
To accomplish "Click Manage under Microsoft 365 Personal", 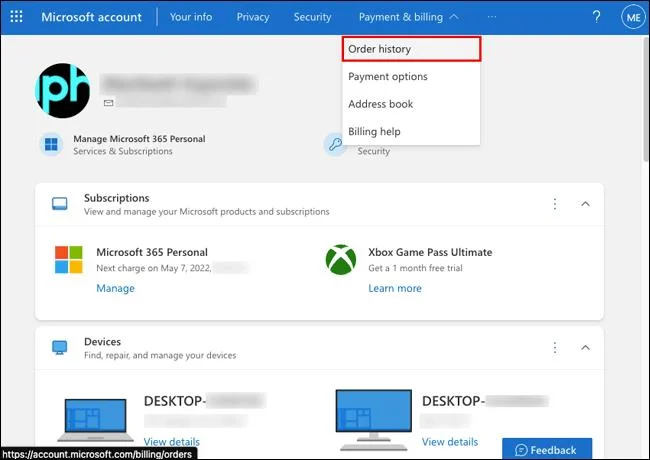I will click(x=115, y=288).
